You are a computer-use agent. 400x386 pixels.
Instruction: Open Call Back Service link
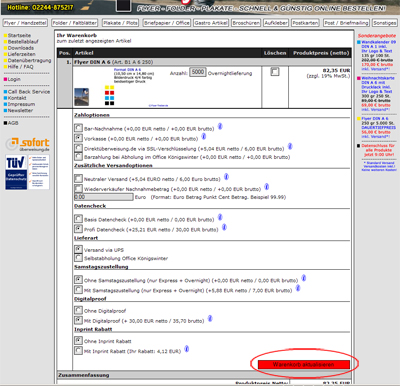click(29, 92)
